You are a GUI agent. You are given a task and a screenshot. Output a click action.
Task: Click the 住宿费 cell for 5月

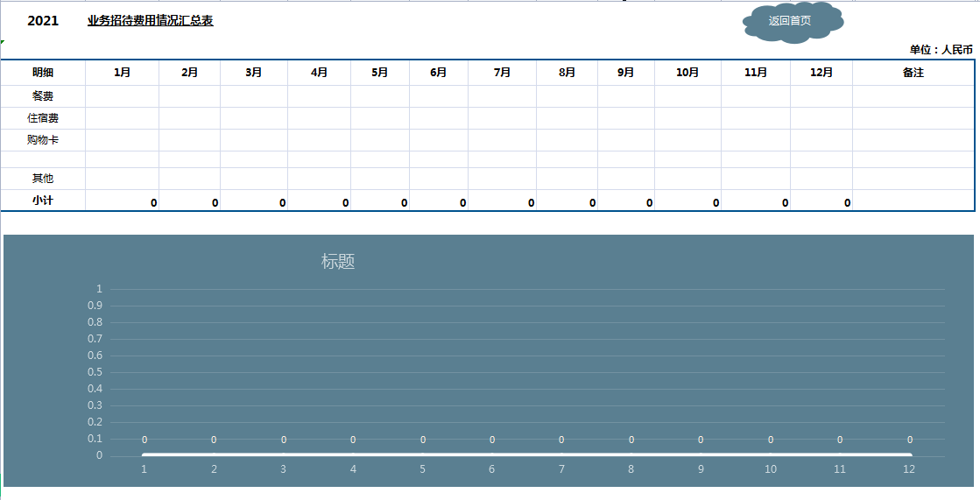pyautogui.click(x=380, y=118)
